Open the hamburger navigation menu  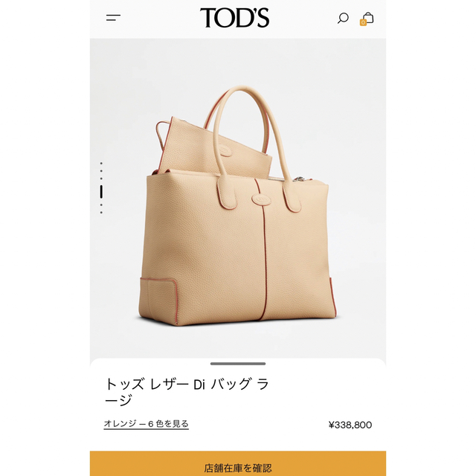coord(113,18)
